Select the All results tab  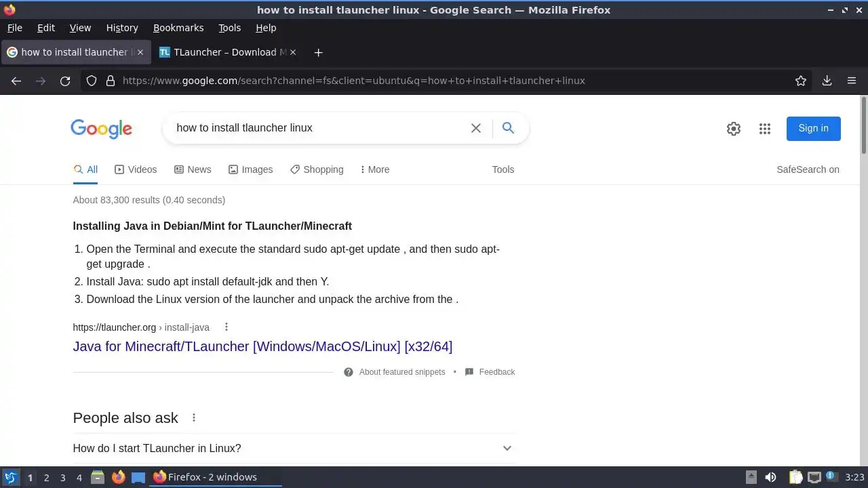pyautogui.click(x=85, y=169)
